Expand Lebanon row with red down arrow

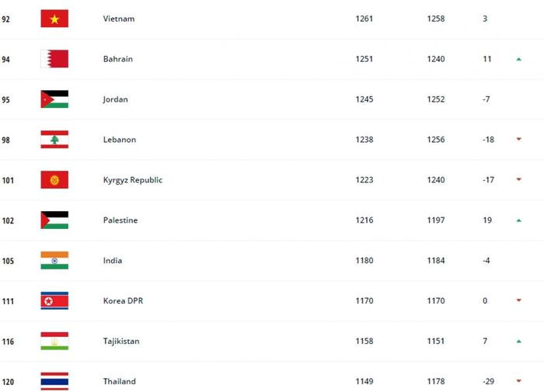[518, 140]
